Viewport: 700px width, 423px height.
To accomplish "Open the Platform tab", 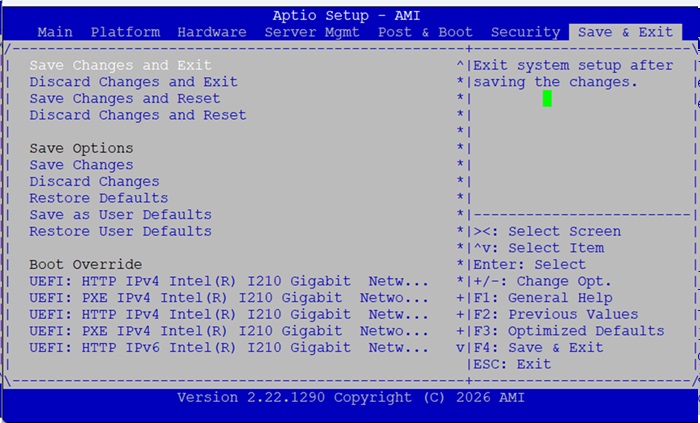I will click(125, 32).
